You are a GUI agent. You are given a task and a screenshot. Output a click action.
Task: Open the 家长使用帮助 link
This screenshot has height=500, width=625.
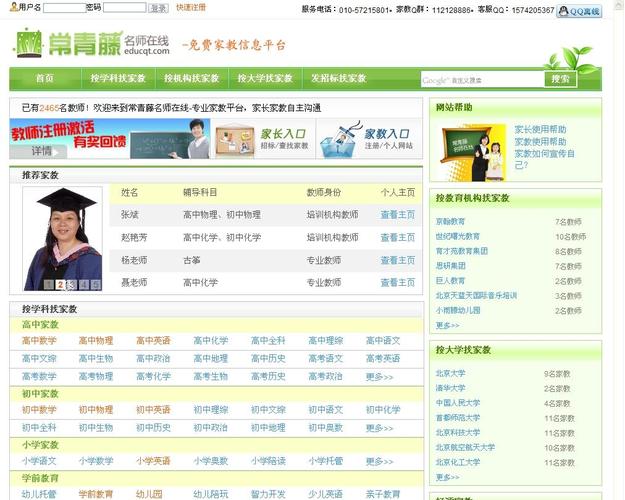[540, 129]
